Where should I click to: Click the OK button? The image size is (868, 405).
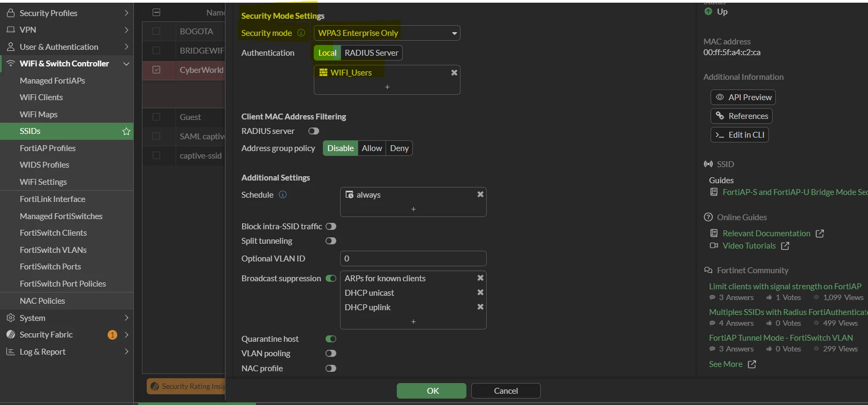coord(432,391)
